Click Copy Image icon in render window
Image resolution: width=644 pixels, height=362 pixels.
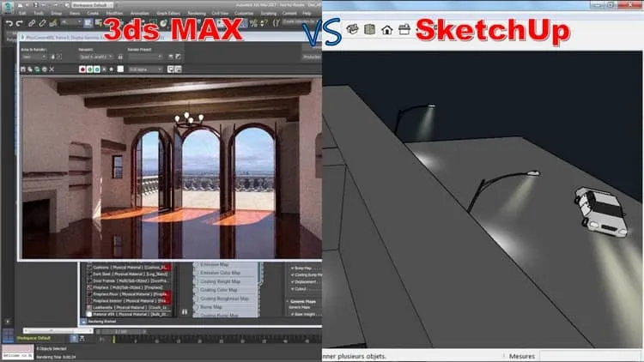30,69
